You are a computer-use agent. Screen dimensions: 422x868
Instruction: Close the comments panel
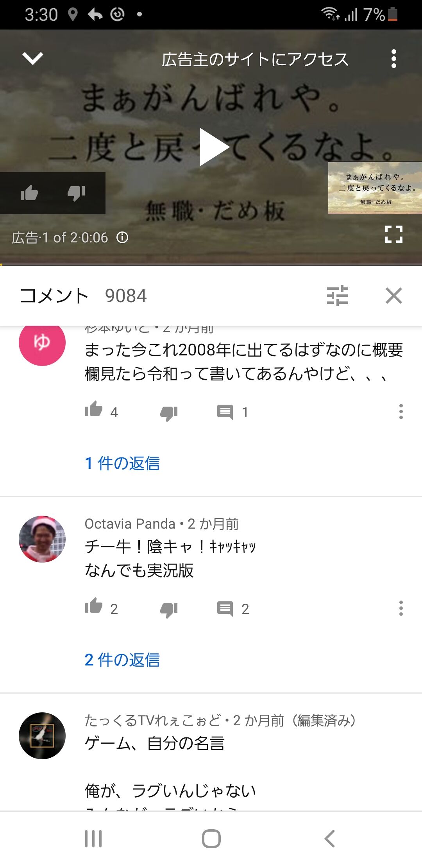click(x=394, y=296)
